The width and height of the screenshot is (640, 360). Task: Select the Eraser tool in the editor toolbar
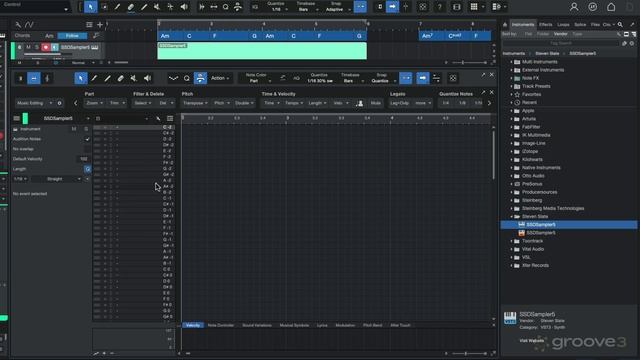click(x=120, y=78)
